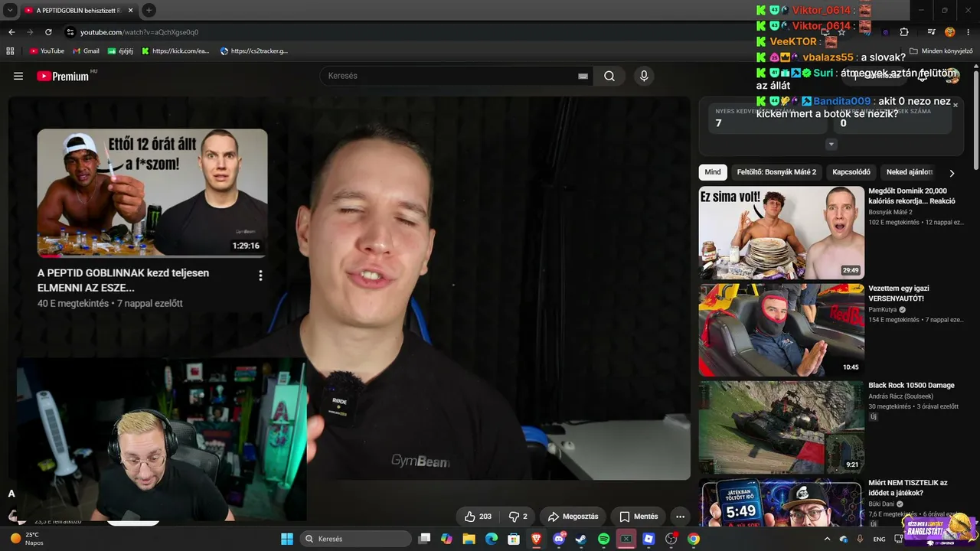Visit the PamKutya channel name
980x551 pixels.
tap(883, 310)
